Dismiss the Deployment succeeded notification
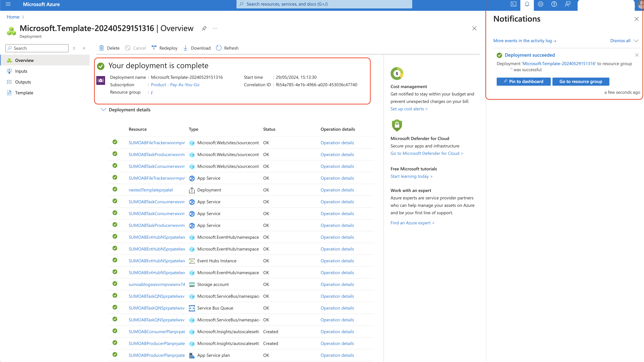Screen dimensions: 644x362 [637, 55]
